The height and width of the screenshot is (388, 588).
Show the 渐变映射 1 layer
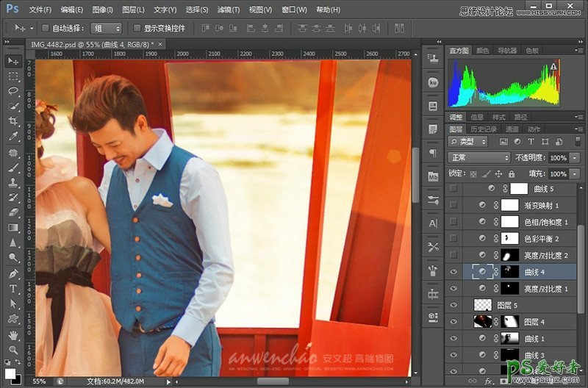tap(453, 205)
